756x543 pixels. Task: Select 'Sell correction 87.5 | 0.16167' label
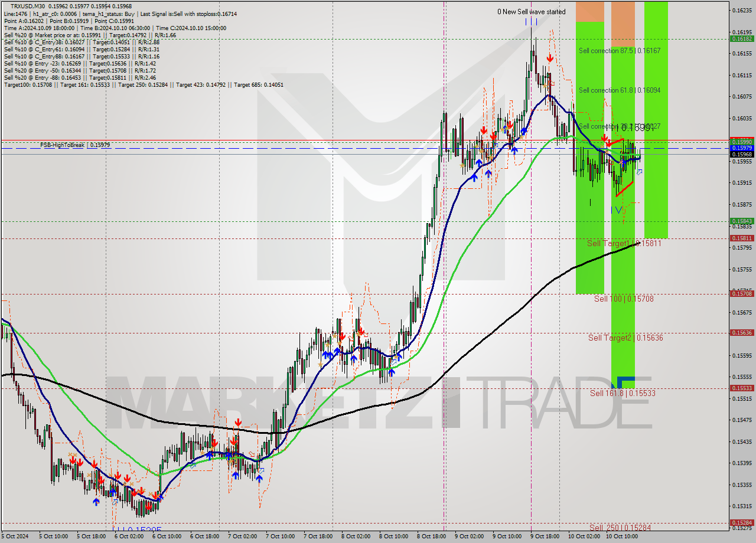click(x=620, y=51)
